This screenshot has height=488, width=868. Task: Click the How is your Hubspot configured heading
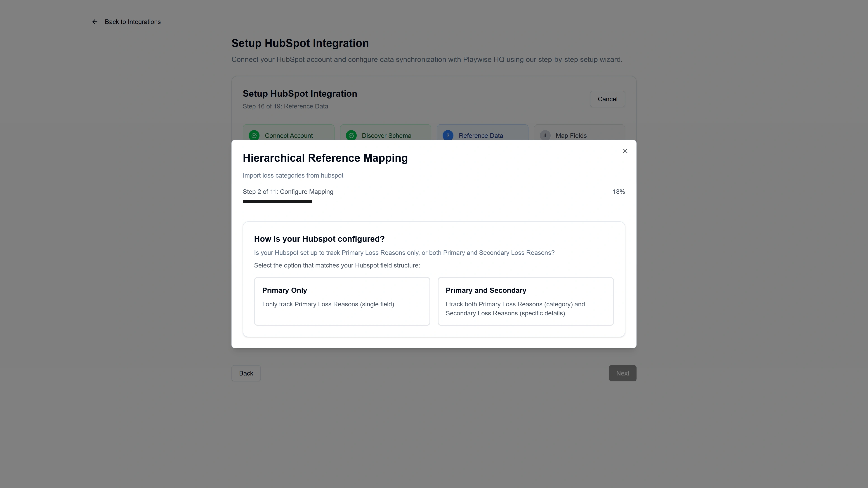(x=319, y=239)
